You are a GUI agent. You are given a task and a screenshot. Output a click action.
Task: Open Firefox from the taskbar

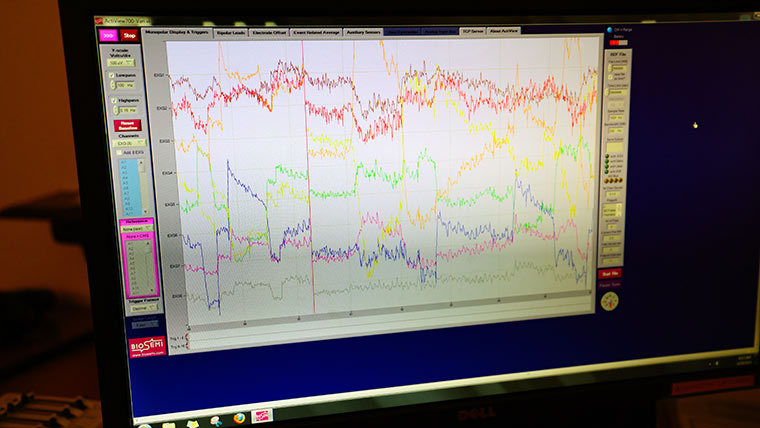(239, 418)
